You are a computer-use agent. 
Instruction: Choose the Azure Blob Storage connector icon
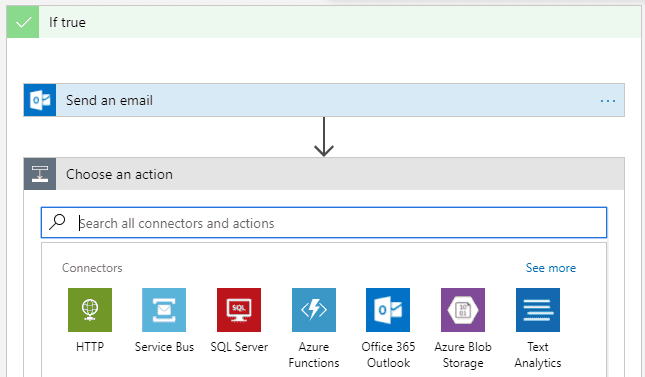click(463, 310)
